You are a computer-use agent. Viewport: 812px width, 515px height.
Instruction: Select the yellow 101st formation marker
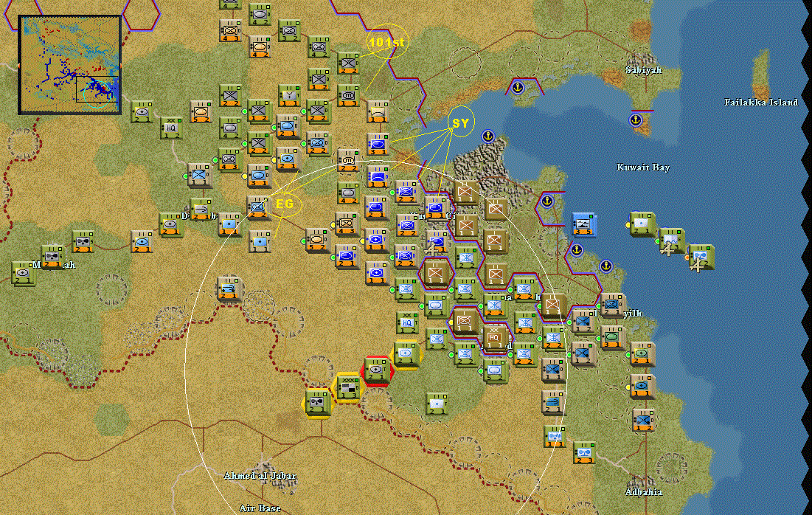click(388, 42)
